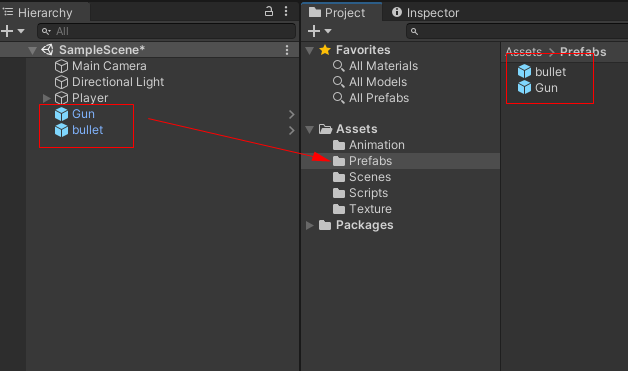Select the Main Camera cube icon
This screenshot has width=628, height=371.
click(x=61, y=66)
